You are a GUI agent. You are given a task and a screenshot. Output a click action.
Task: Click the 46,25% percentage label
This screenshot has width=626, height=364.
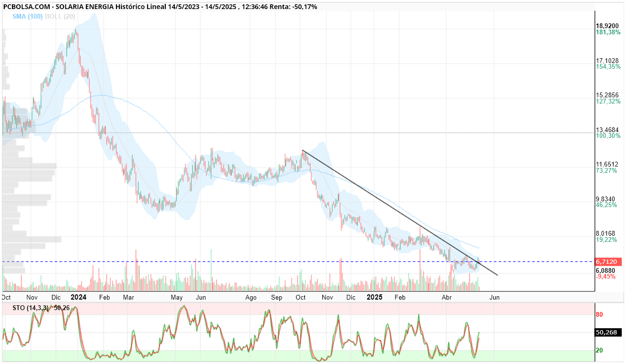click(606, 205)
